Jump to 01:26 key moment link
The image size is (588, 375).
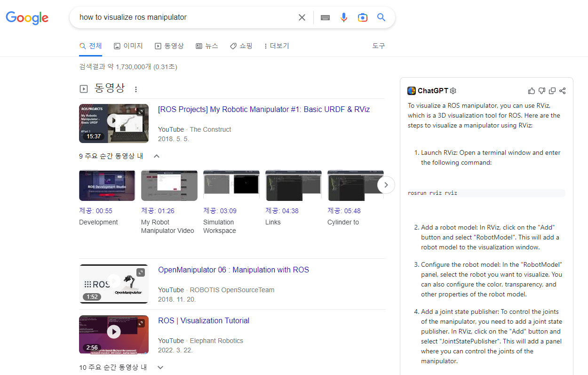tap(158, 211)
